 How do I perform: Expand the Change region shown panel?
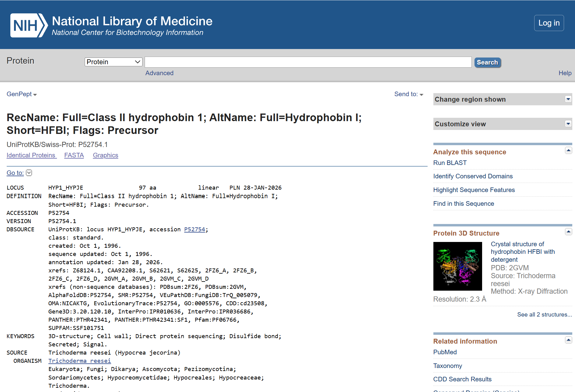click(568, 99)
